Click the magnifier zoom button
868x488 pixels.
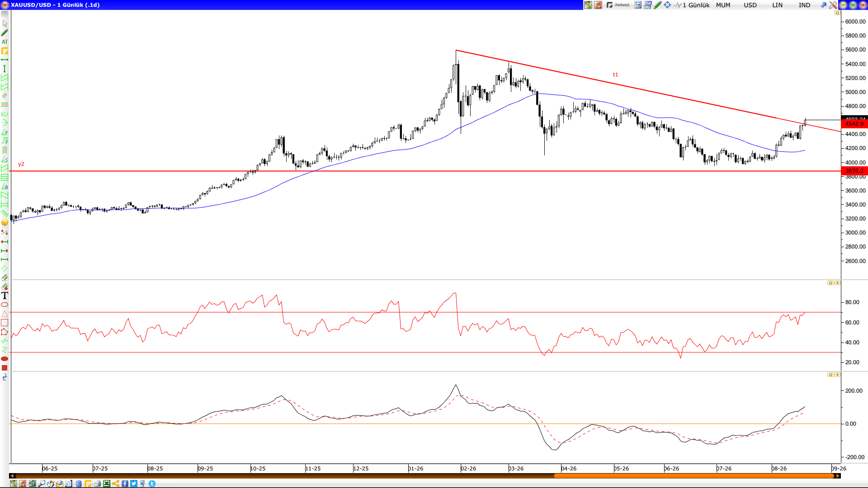tap(42, 483)
